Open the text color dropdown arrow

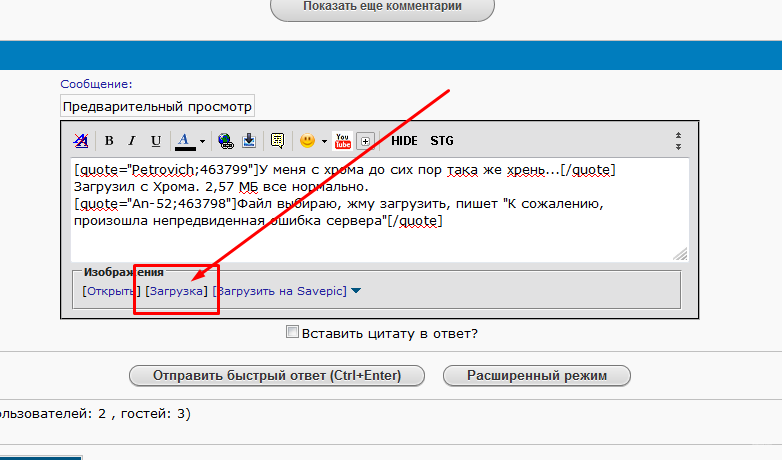tap(202, 142)
